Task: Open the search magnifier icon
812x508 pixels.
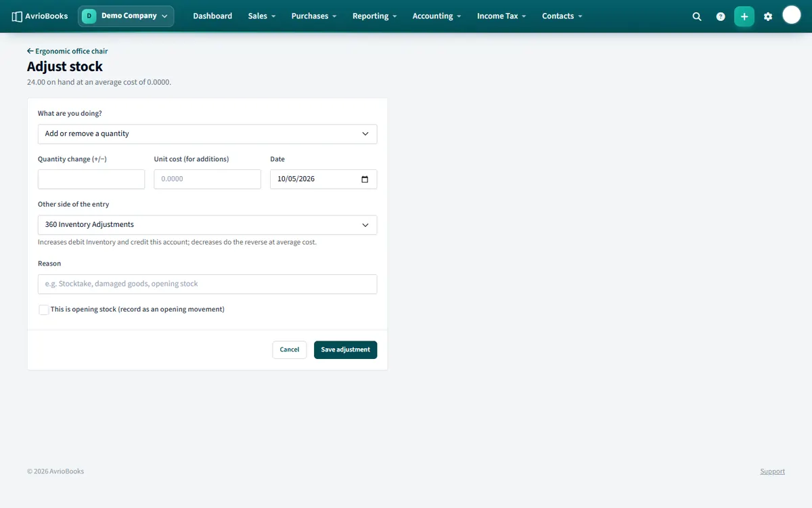Action: point(697,16)
